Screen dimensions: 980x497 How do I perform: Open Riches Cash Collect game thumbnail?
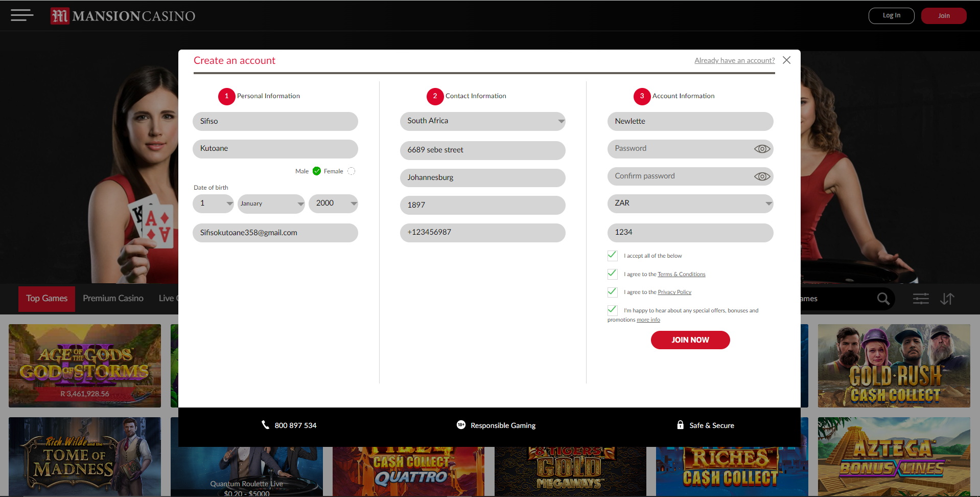[x=732, y=471]
